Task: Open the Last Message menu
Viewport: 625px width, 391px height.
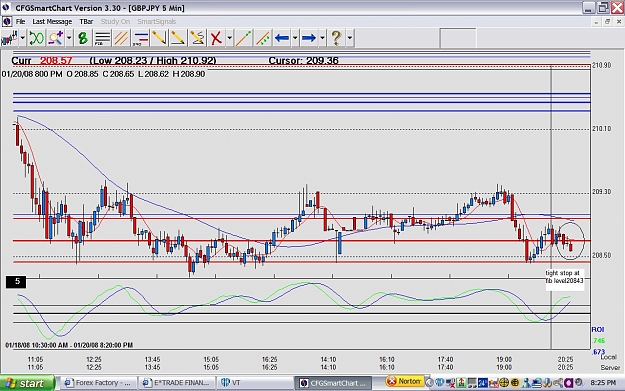Action: click(52, 22)
